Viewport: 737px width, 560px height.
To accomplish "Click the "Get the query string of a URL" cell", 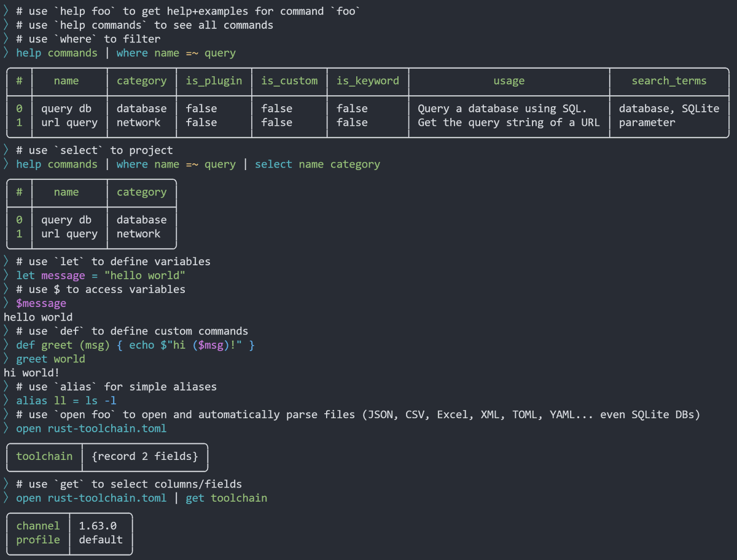I will click(x=509, y=122).
